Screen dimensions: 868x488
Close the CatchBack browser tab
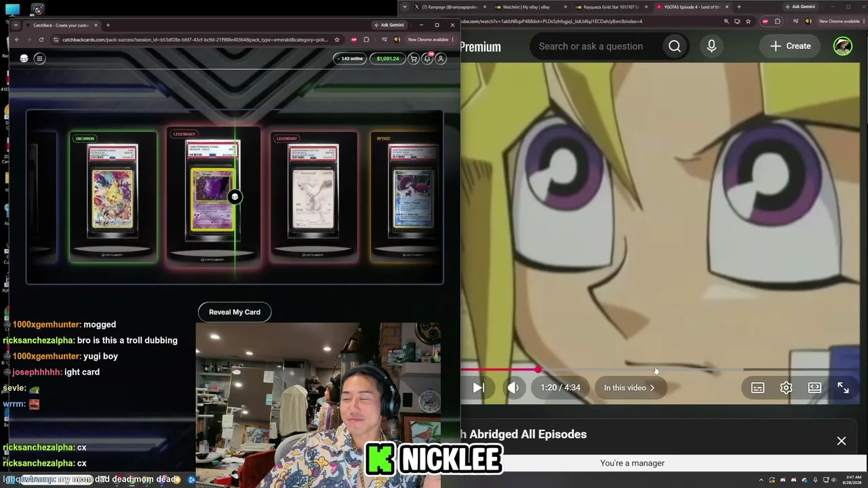click(x=96, y=25)
